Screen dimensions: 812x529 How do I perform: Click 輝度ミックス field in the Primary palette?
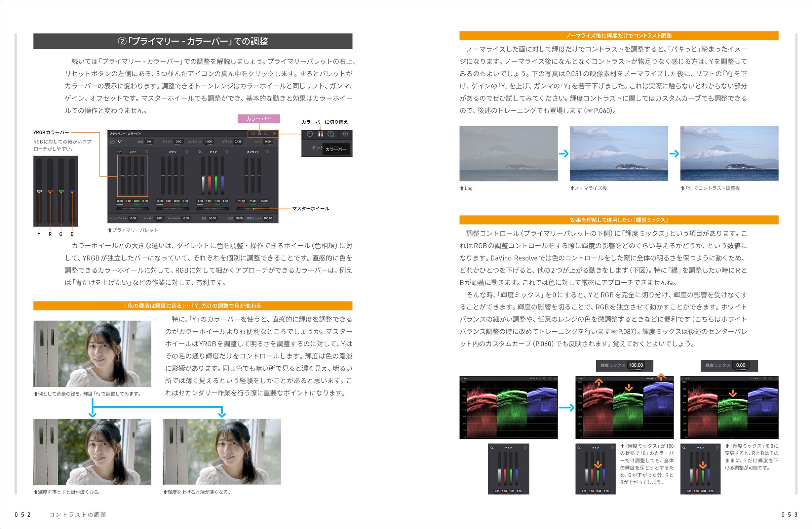point(268,219)
